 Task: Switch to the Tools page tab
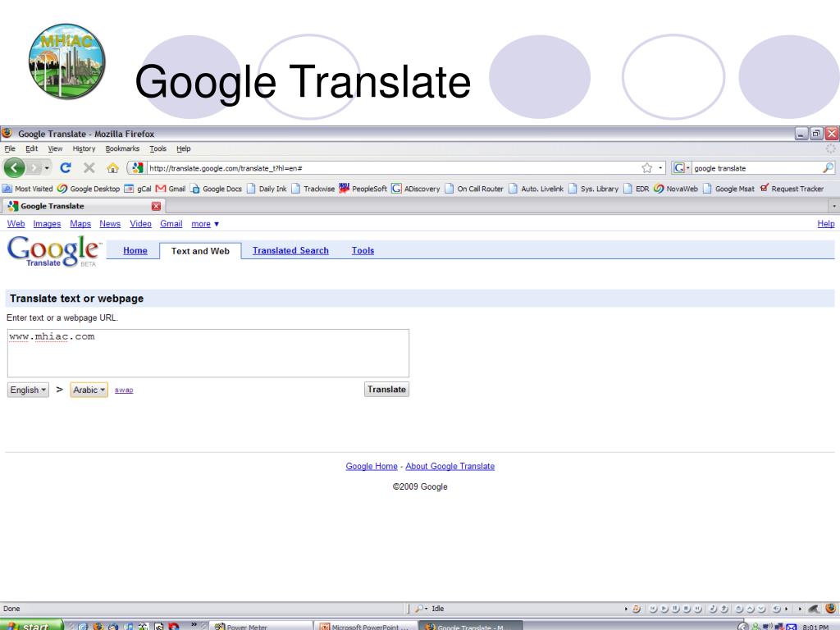[x=363, y=251]
